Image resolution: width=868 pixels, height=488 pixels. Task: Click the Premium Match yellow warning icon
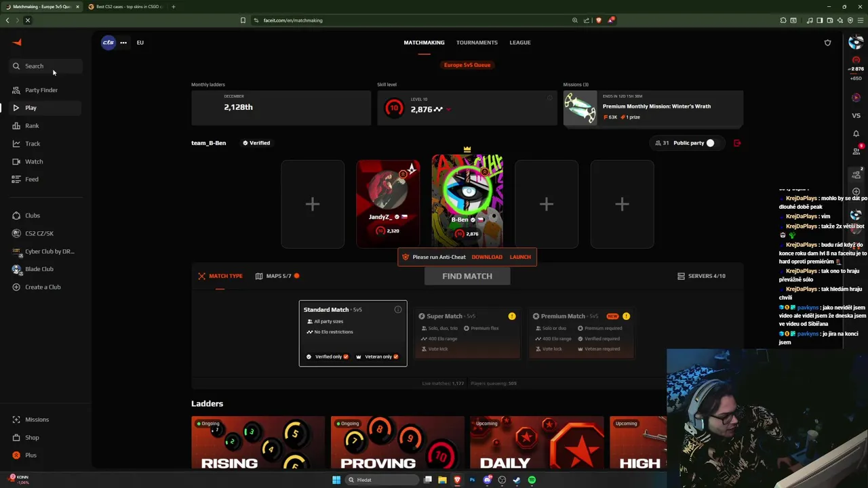coord(626,316)
